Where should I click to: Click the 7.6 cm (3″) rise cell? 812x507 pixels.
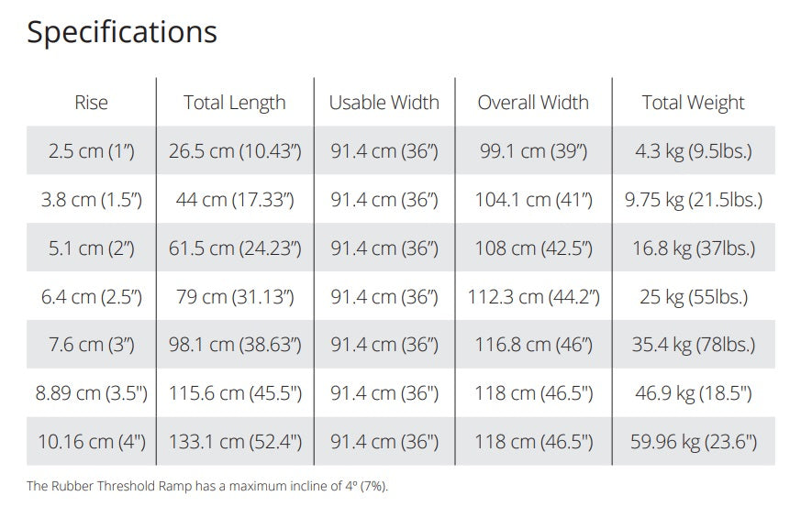coord(92,346)
